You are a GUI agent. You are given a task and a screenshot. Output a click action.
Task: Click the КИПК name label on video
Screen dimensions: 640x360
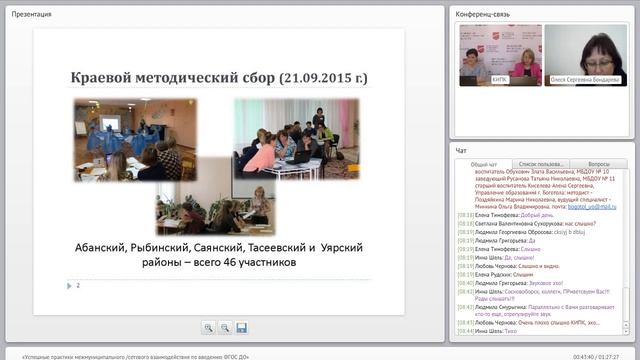[499, 80]
